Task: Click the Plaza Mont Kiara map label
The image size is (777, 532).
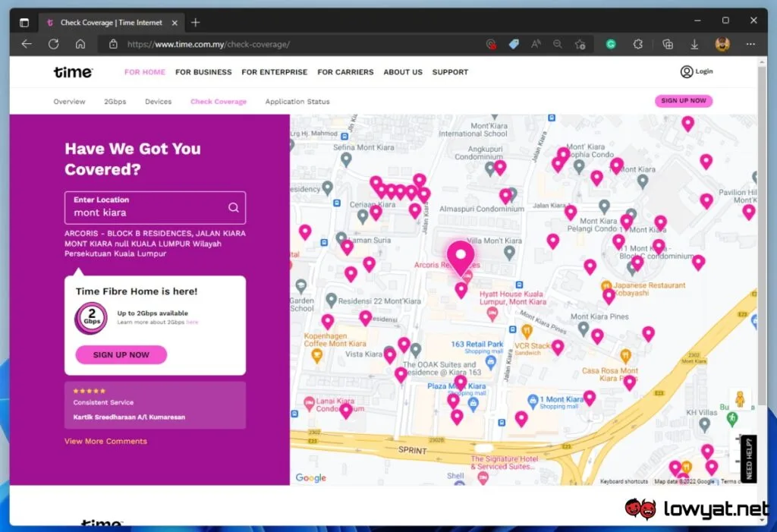Action: tap(456, 386)
